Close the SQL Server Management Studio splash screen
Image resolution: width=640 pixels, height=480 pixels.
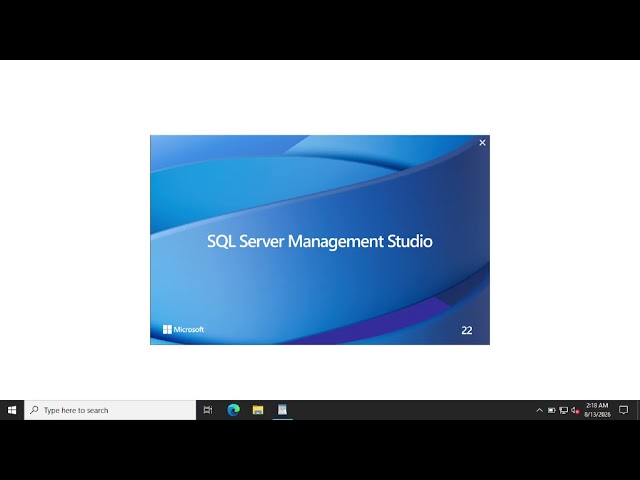point(482,142)
